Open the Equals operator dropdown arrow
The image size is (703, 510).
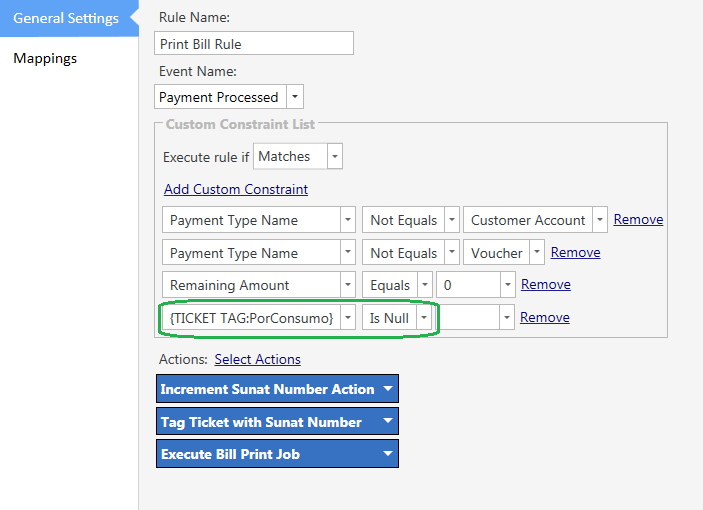(x=425, y=285)
